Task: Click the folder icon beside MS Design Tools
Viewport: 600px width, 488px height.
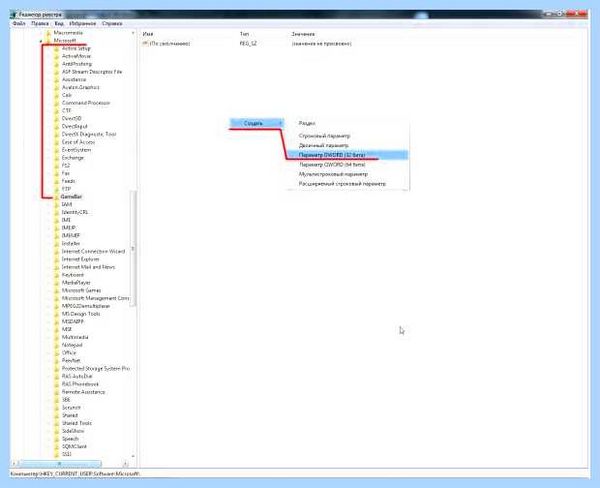Action: (57, 314)
